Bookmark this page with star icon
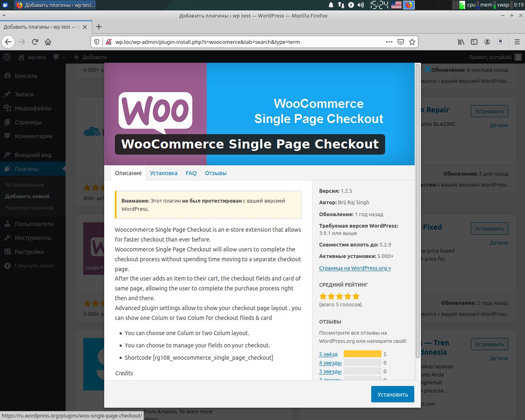 click(412, 42)
